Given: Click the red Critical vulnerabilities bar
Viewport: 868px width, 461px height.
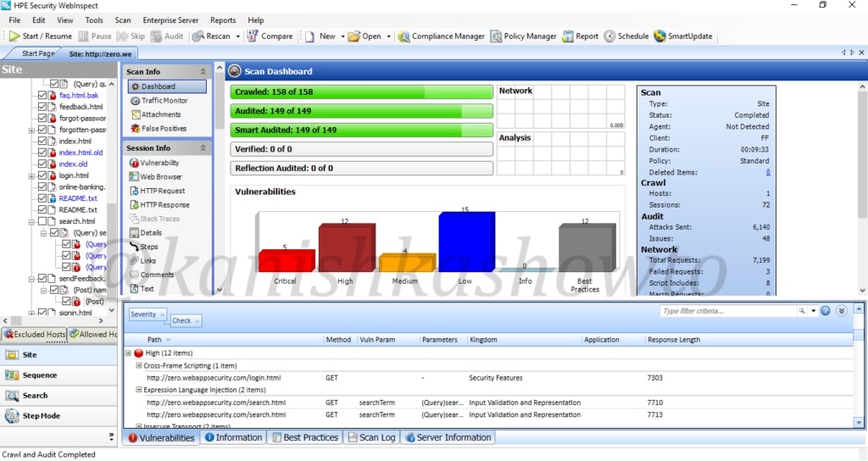Looking at the screenshot, I should click(287, 261).
